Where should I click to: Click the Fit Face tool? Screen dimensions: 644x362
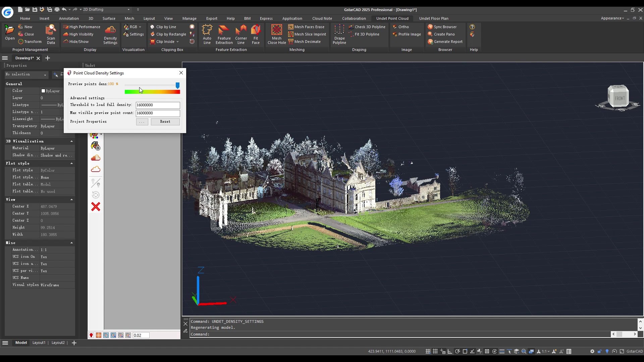point(256,34)
